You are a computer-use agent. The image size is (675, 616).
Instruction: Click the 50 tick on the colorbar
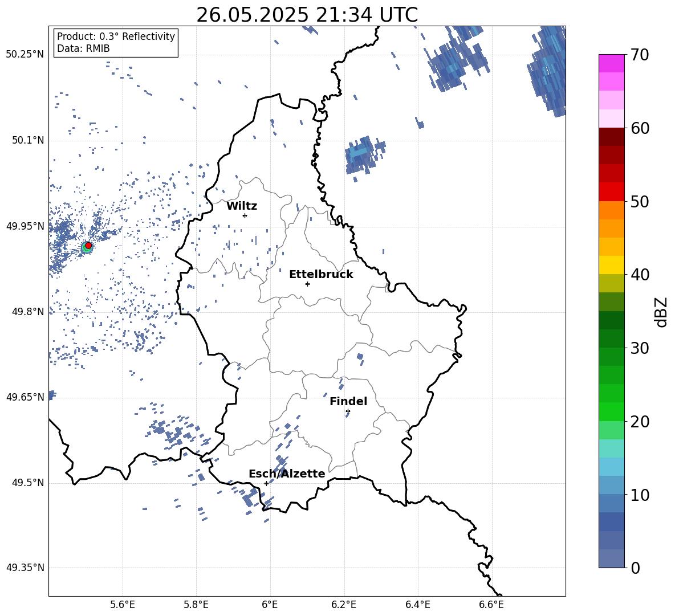(640, 201)
